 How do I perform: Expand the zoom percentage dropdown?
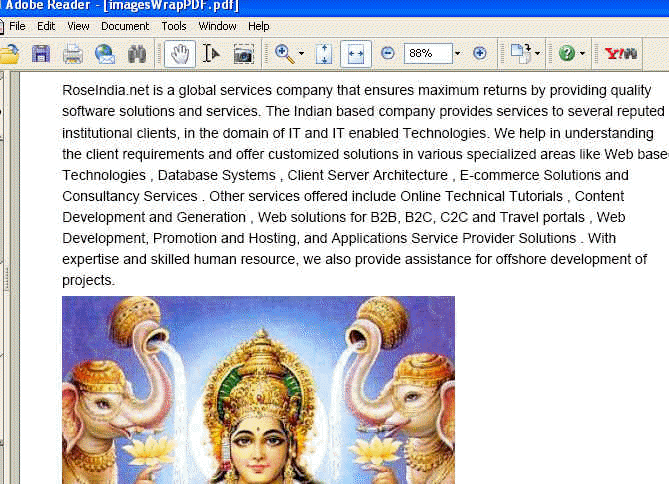click(x=457, y=53)
